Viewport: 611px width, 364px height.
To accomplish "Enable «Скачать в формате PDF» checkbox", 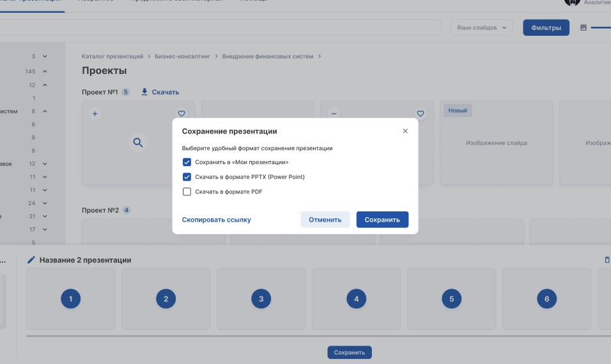I will point(187,192).
